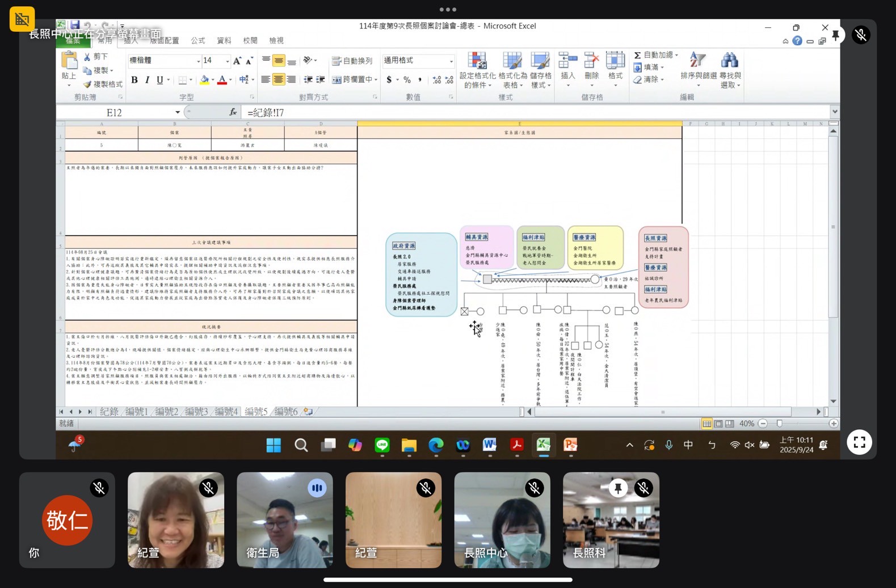Click the zoom slider at 40%
Screen dimensions: 896x588
click(x=780, y=424)
